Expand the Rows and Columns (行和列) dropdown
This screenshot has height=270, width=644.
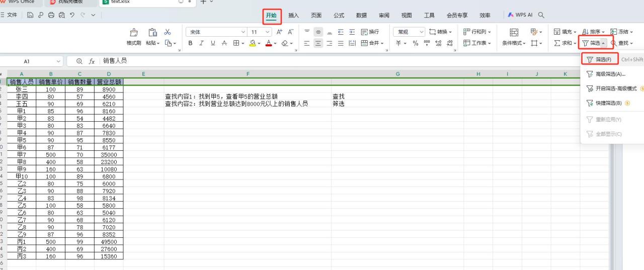(x=489, y=32)
